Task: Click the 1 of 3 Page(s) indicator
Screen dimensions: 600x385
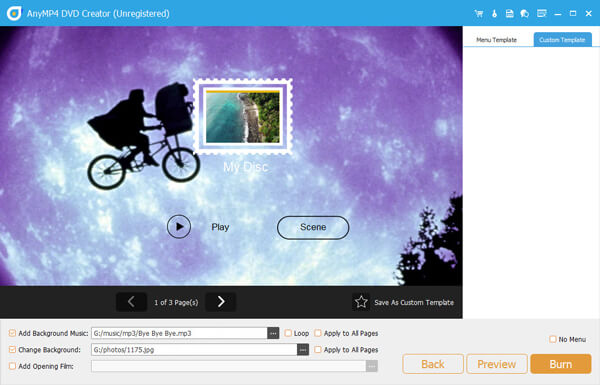Action: coord(176,302)
